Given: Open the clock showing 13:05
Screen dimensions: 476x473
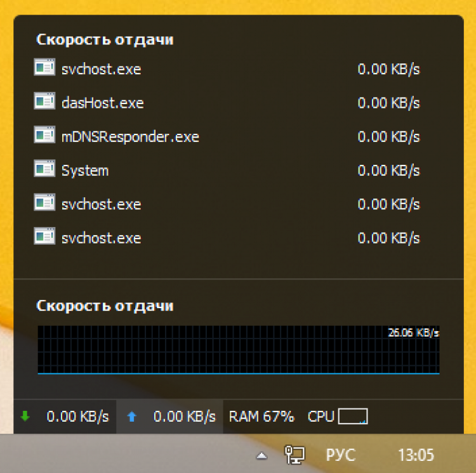Looking at the screenshot, I should pos(416,455).
